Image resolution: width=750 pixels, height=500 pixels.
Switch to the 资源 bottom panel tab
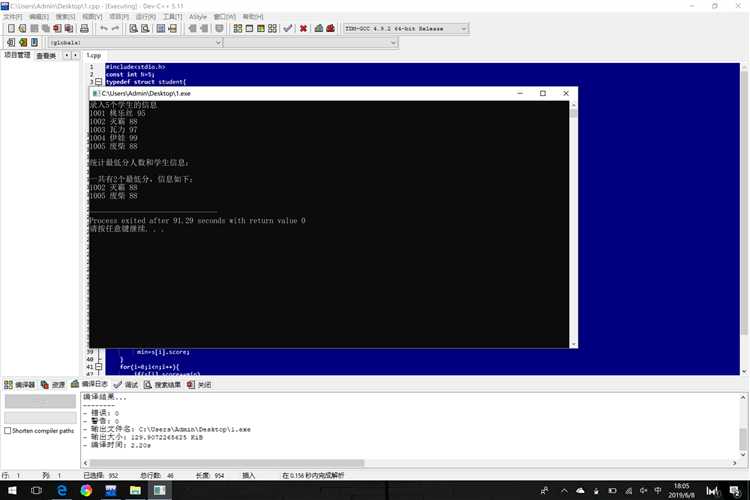(x=53, y=385)
